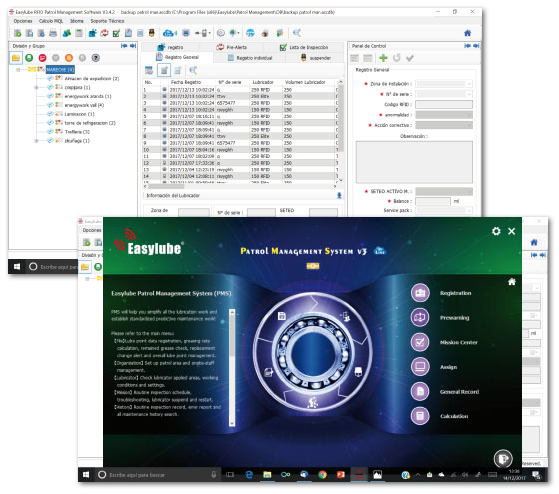Click the Fecha Registro column header
The height and width of the screenshot is (494, 559).
[x=186, y=82]
